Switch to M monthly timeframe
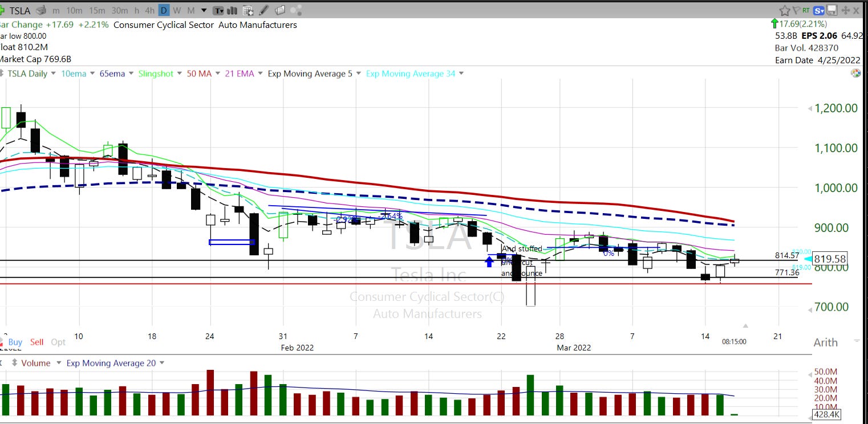The image size is (868, 424). click(x=190, y=10)
